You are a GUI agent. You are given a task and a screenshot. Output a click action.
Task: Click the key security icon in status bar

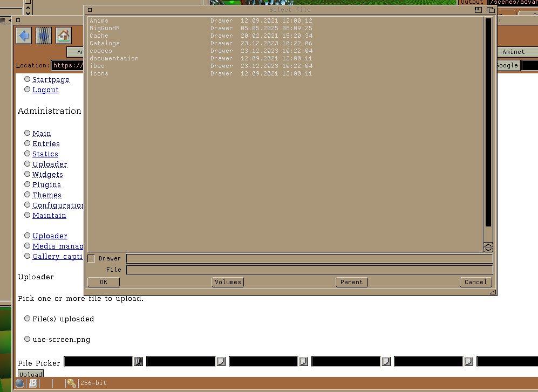[x=72, y=383]
